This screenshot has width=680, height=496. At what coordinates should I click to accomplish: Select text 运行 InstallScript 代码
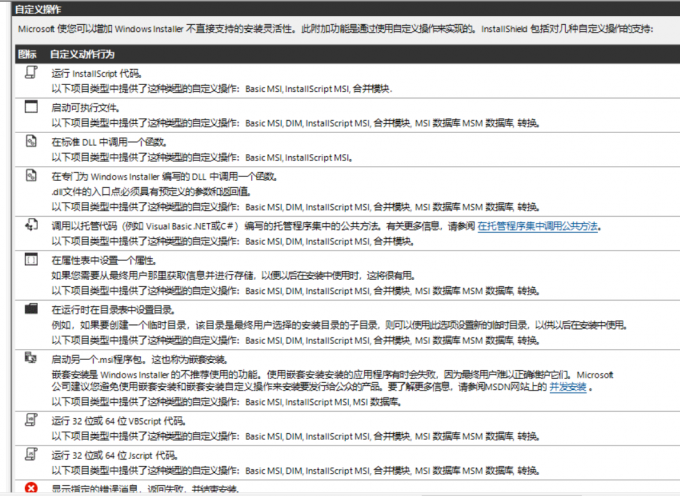click(96, 73)
